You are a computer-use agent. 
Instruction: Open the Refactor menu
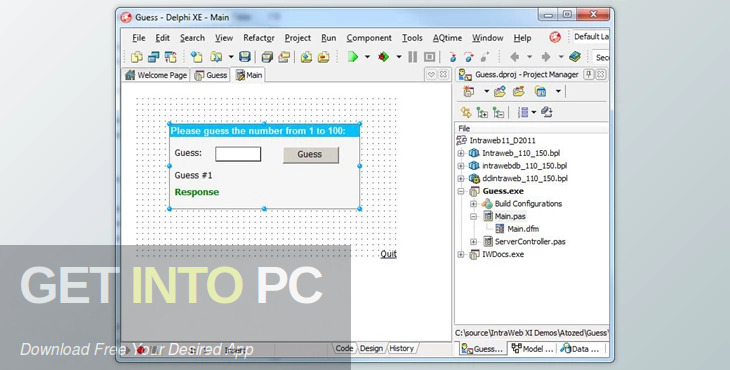point(259,38)
